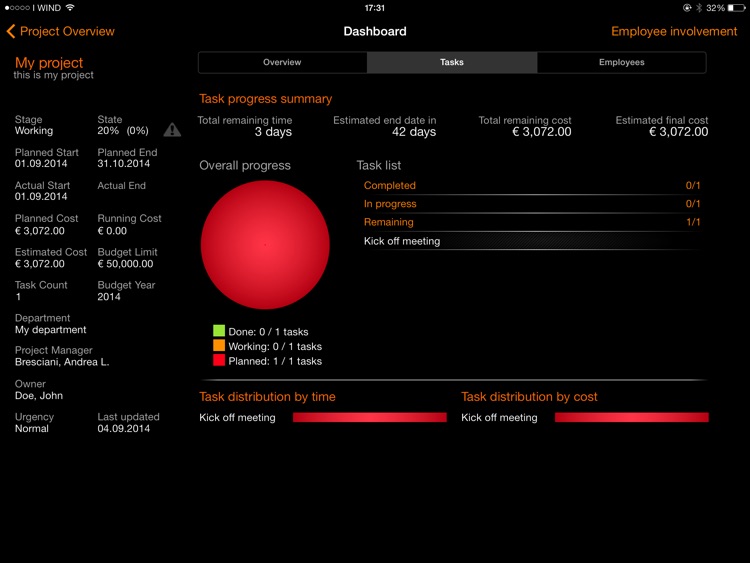Screen dimensions: 750x563
Task: Collapse the Completed task group
Action: click(531, 186)
